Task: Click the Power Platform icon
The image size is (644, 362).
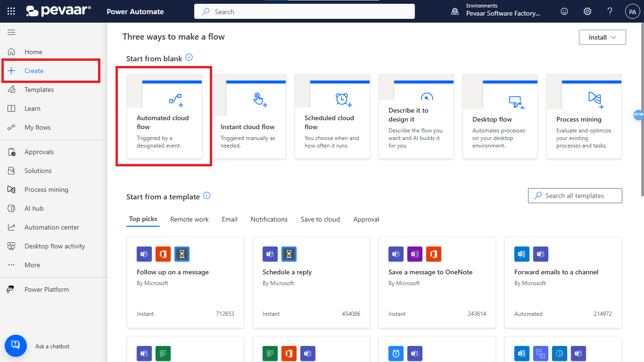Action: pos(10,289)
